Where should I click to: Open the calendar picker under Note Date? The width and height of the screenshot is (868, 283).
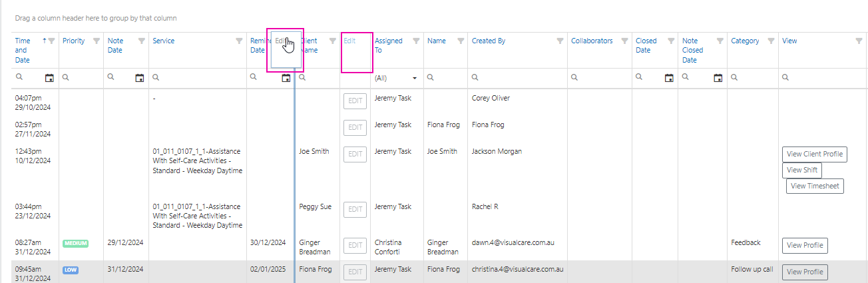pyautogui.click(x=139, y=78)
